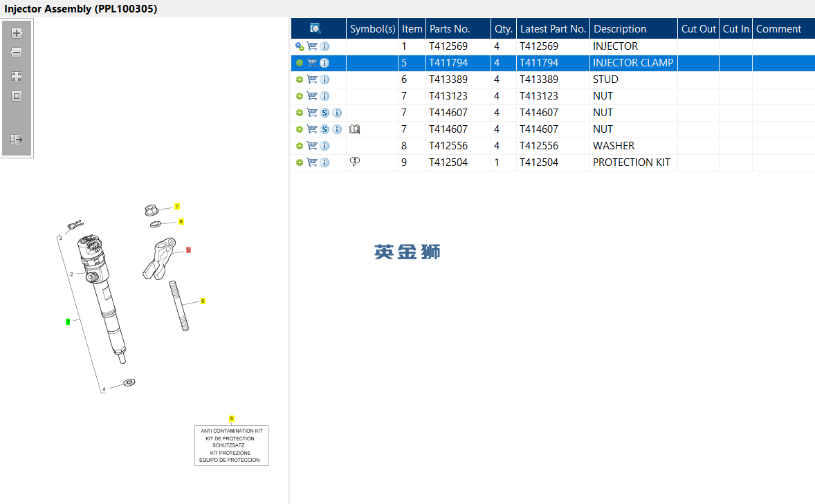Open info for STUD T413389
This screenshot has width=815, height=504.
(325, 80)
